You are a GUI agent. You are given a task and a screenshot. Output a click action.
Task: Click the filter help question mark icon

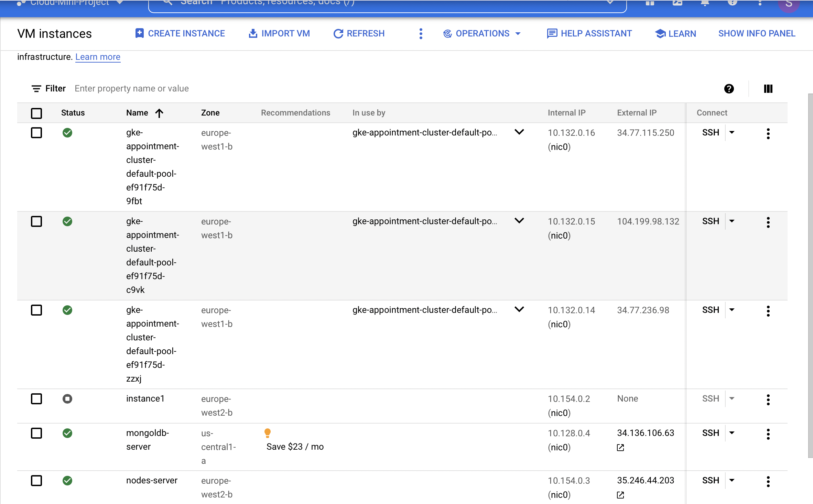729,89
